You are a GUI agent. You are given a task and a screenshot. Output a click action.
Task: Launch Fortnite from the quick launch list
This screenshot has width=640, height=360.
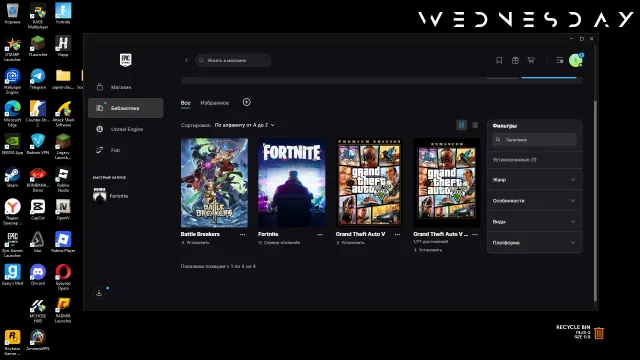point(111,196)
